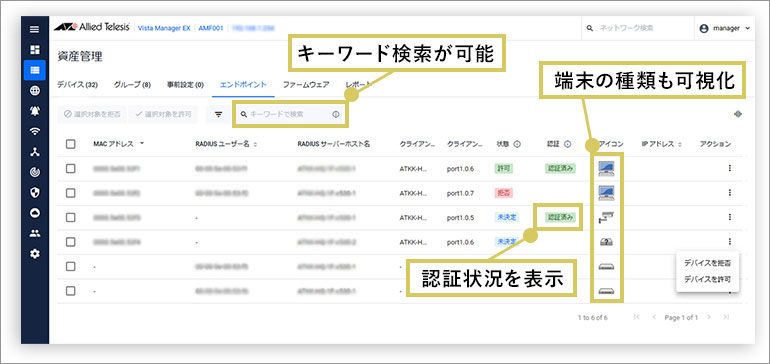Expand the manager account dropdown arrow
Viewport: 770px width, 364px height.
pyautogui.click(x=747, y=28)
